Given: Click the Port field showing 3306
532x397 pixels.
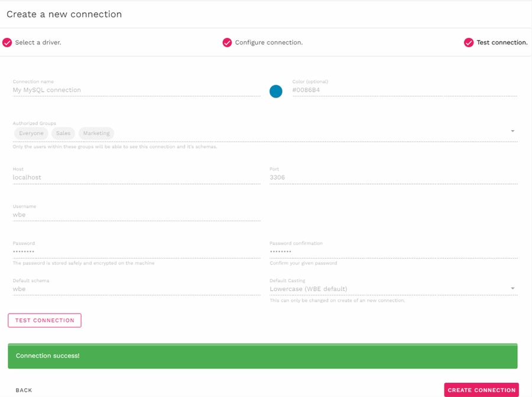Looking at the screenshot, I should point(393,177).
